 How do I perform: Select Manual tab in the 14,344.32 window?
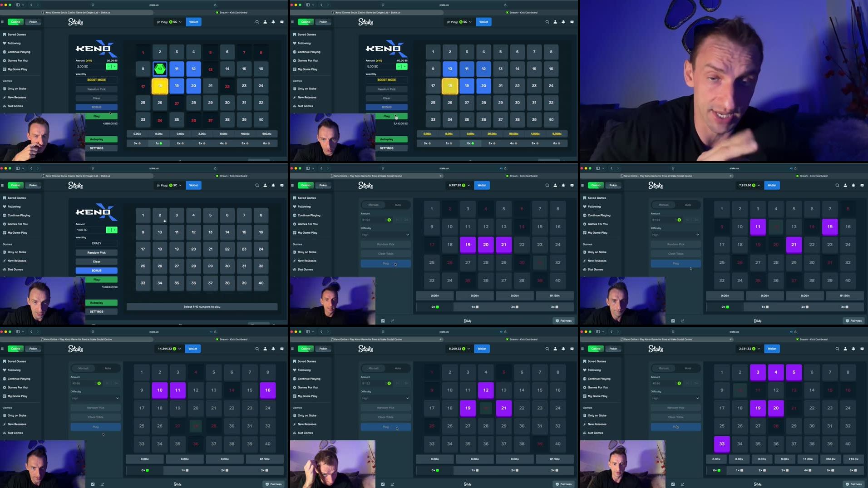pos(84,368)
